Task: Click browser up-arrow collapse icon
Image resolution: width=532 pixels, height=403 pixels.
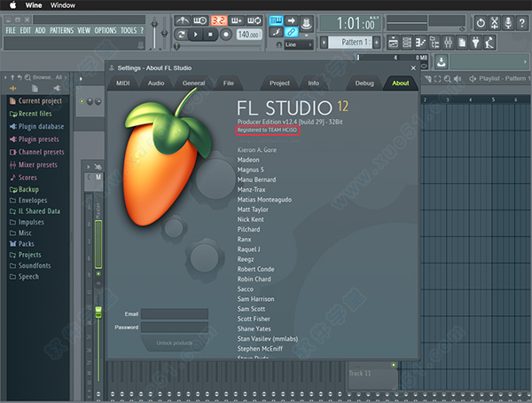Action: pyautogui.click(x=12, y=77)
